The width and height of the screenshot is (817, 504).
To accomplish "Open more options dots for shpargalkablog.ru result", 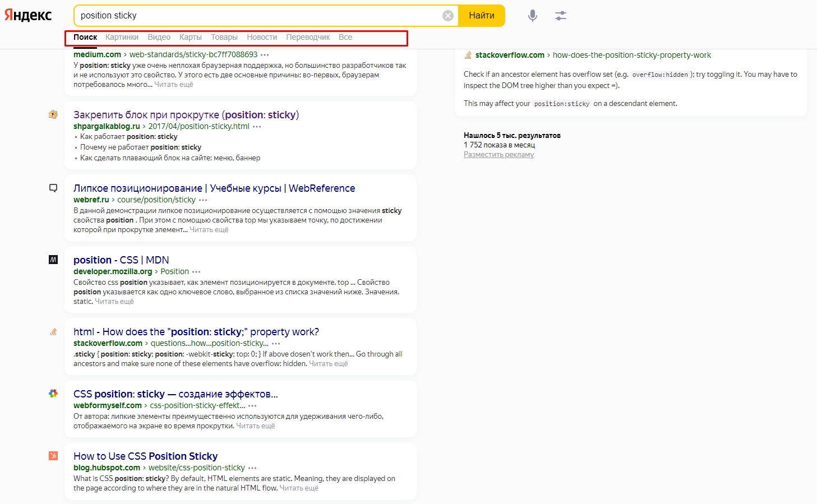I will coord(257,127).
